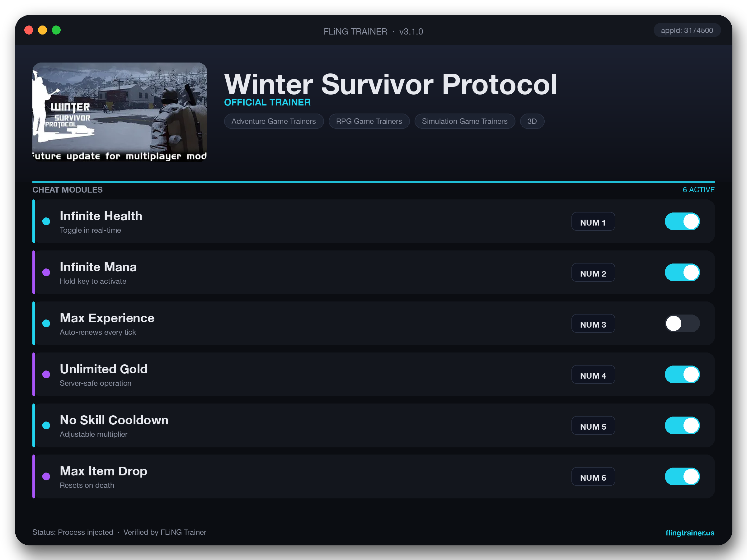
Task: Turn off Unlimited Gold switch
Action: pyautogui.click(x=682, y=374)
